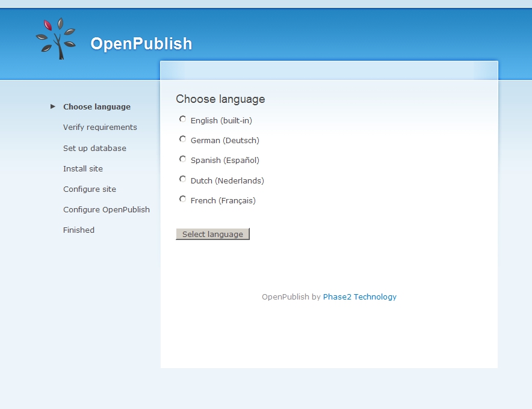Pick the Dutch (Nederlands) radio option
This screenshot has width=532, height=409.
[x=182, y=179]
